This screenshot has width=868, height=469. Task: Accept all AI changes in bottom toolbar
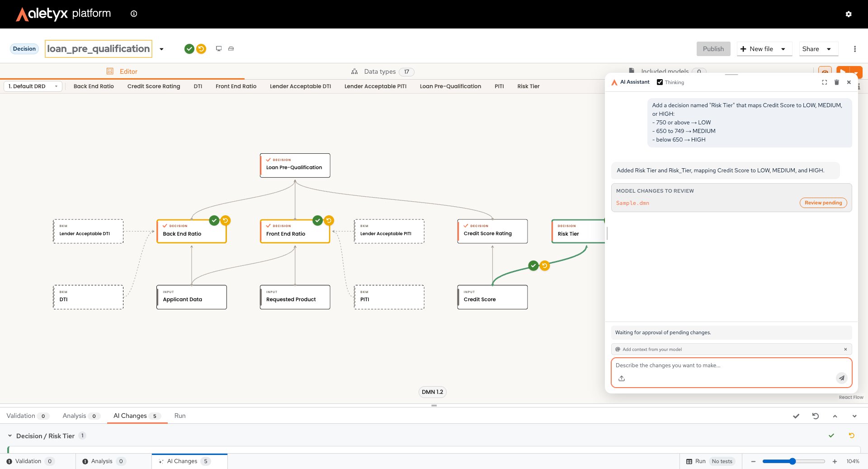click(796, 416)
